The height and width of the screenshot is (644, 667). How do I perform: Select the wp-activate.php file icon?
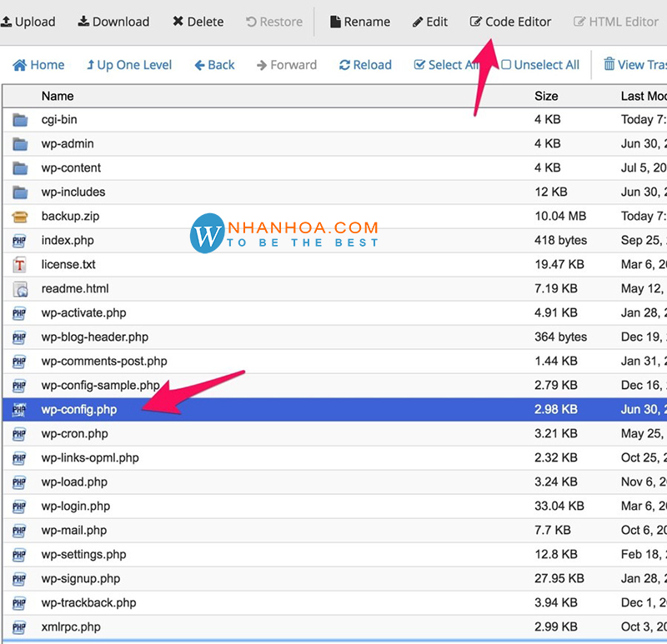[19, 313]
